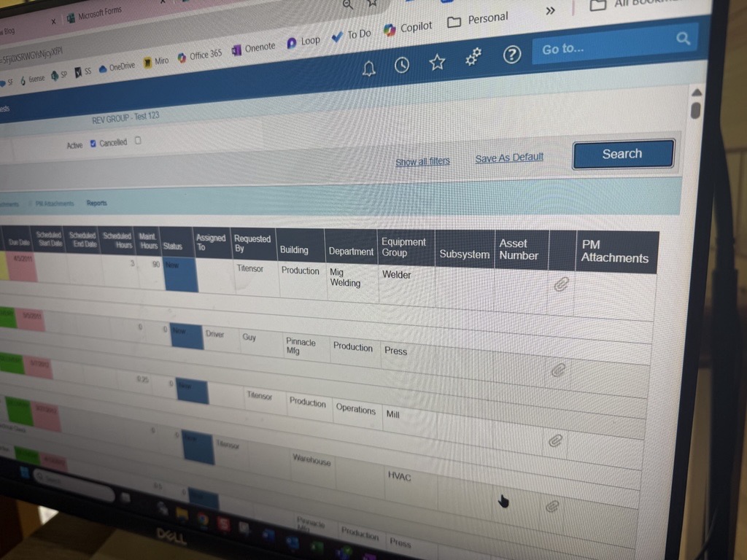Open the paperclip attachment in the Guy Press row
This screenshot has height=560, width=747.
click(558, 370)
